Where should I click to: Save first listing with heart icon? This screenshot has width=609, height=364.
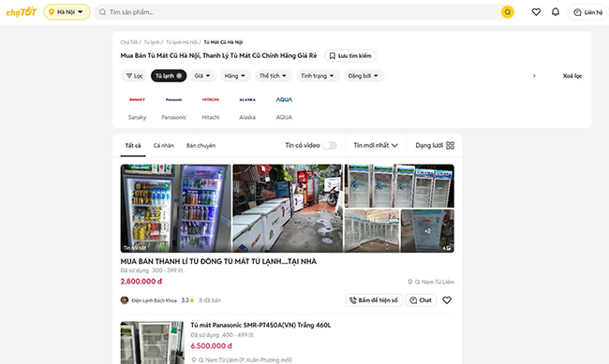pos(447,300)
